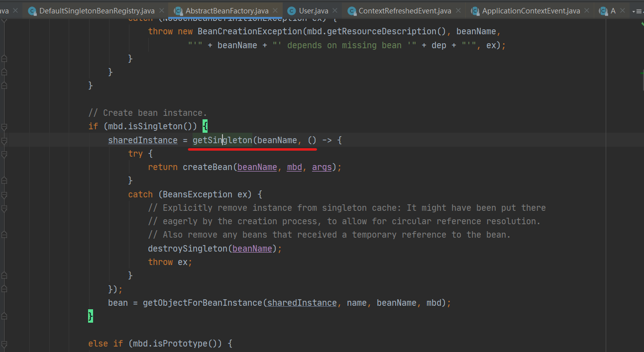Close the ApplicationContextEvent.java tab

click(588, 10)
